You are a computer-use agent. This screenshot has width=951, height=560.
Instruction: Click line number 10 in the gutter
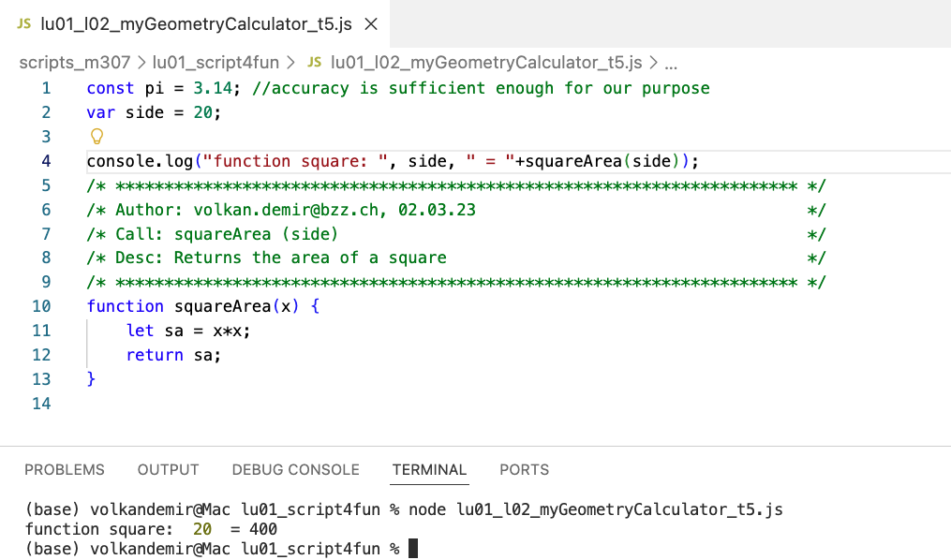(x=41, y=306)
